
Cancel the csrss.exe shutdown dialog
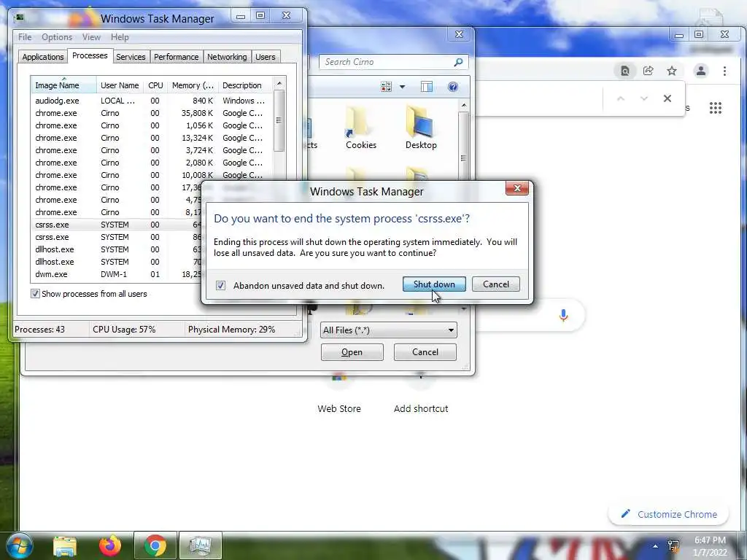pos(495,284)
